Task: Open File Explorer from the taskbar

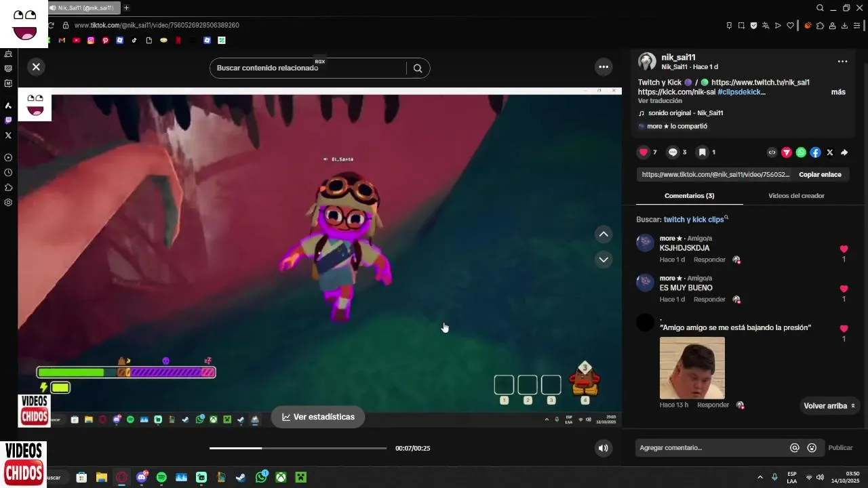Action: (x=102, y=477)
